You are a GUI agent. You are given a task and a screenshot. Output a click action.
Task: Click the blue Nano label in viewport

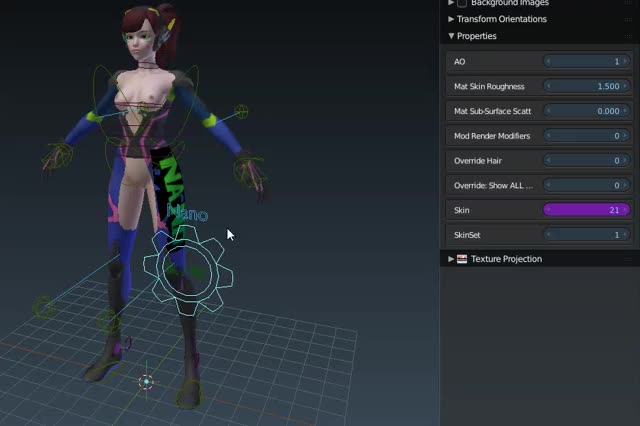pos(187,213)
